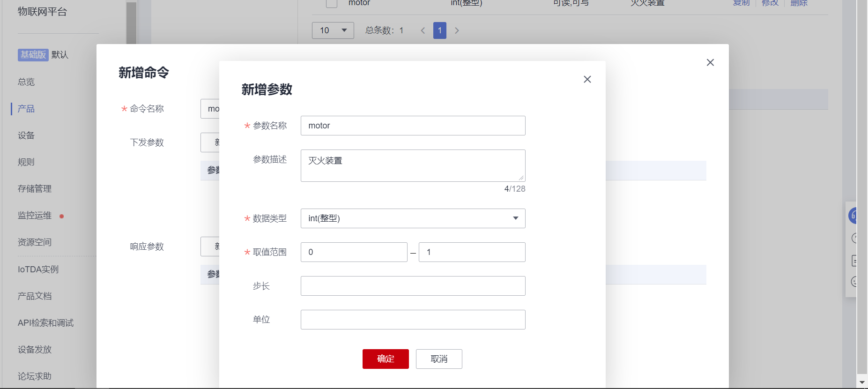
Task: Click the page scrollbar down arrow
Action: tap(862, 382)
